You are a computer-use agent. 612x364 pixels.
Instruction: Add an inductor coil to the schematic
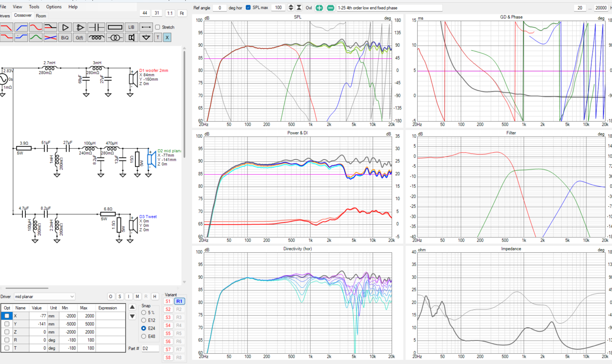(x=96, y=37)
